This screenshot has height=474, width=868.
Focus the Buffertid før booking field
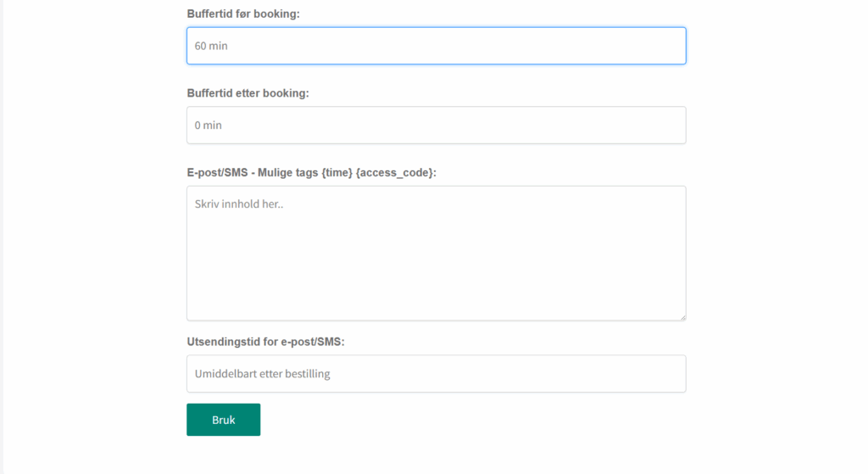[x=436, y=46]
